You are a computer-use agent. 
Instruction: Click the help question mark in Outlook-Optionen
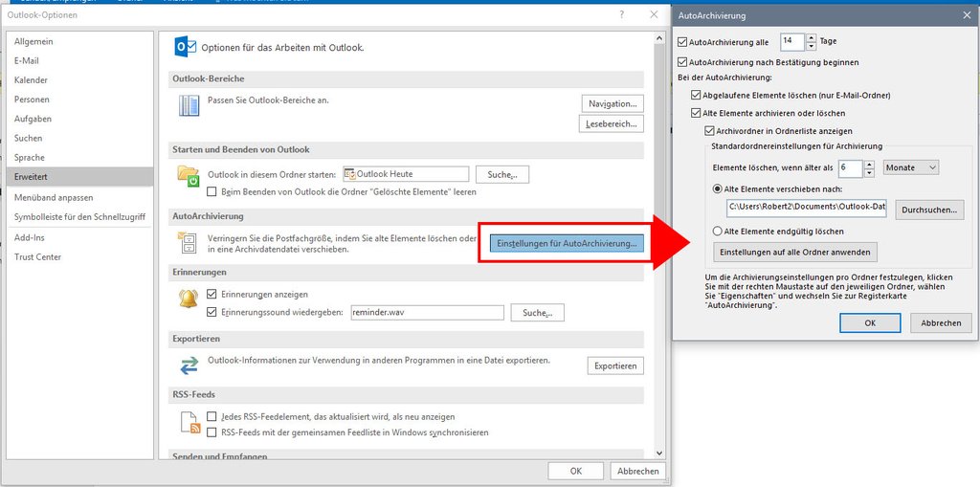coord(622,14)
